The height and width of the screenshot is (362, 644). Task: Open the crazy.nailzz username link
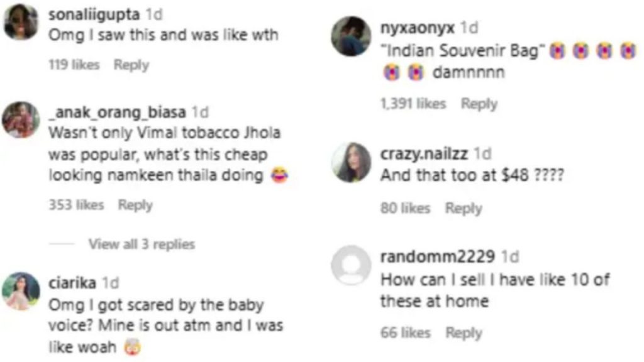[x=424, y=153]
